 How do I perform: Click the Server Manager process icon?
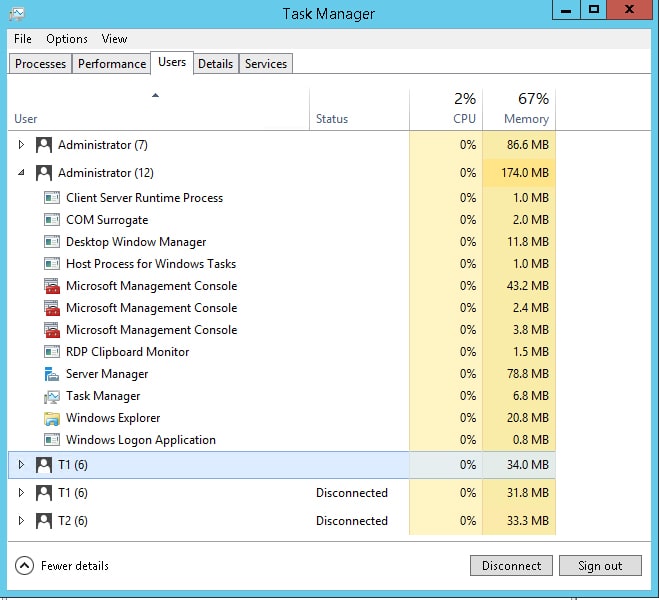52,374
